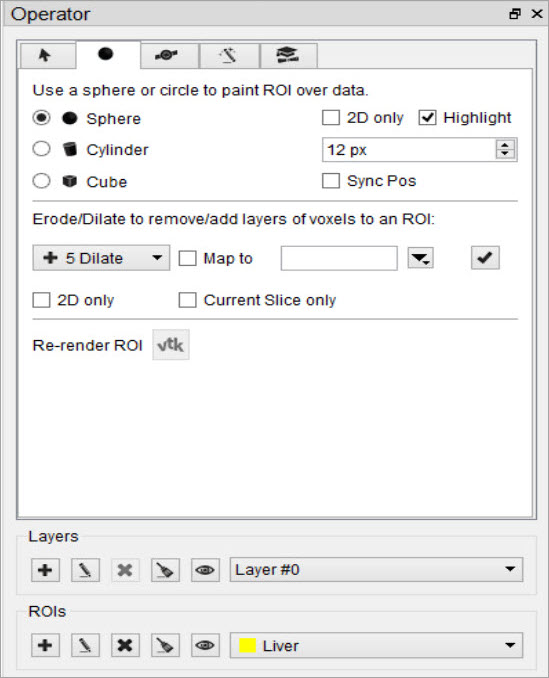The height and width of the screenshot is (678, 549).
Task: Switch to the pointer arrow tab
Action: tap(47, 55)
